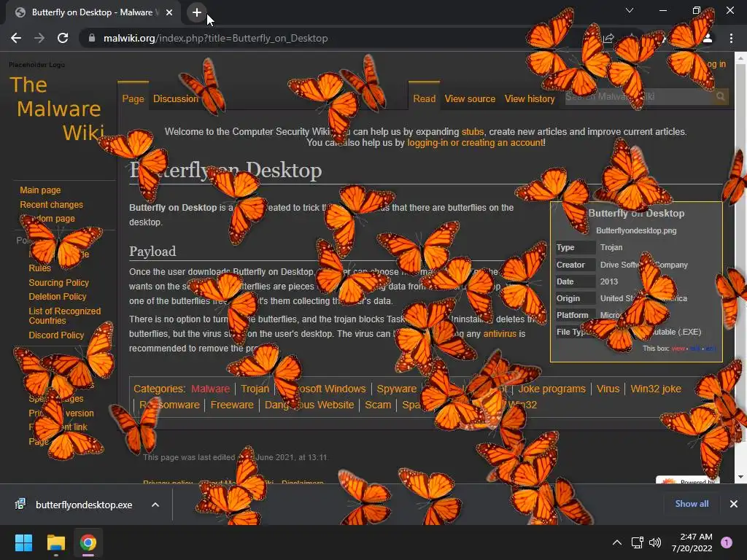This screenshot has height=560, width=747.
Task: Follow the antivirus link in the article
Action: tap(500, 334)
